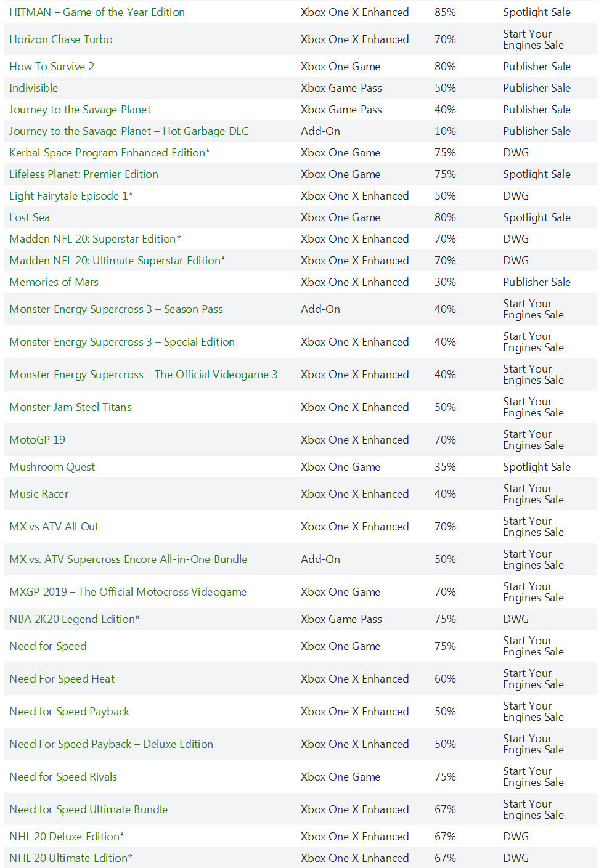Select the Need For Speed Heat link

tap(62, 679)
